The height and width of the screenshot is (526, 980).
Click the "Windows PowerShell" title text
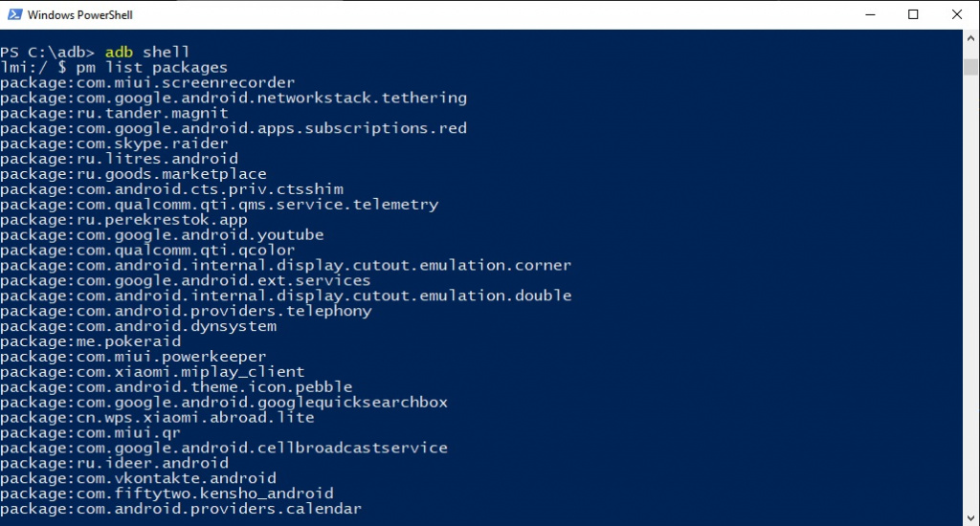(x=80, y=15)
